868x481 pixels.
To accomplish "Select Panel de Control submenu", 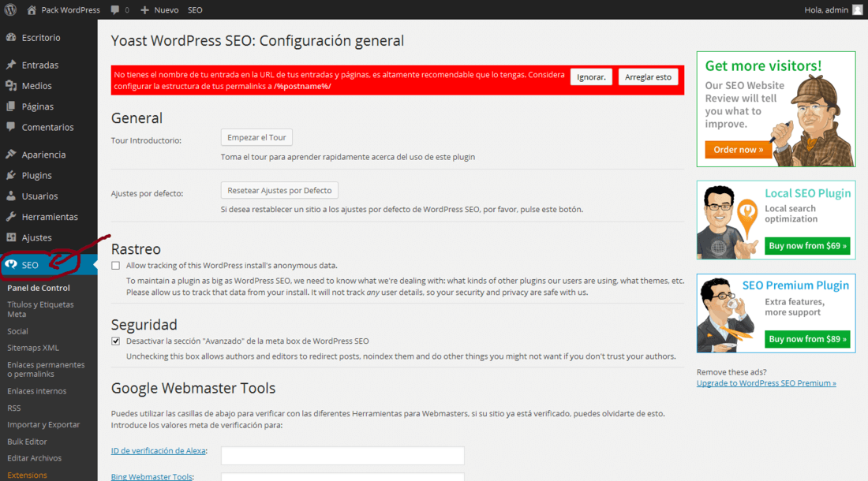I will [x=39, y=288].
